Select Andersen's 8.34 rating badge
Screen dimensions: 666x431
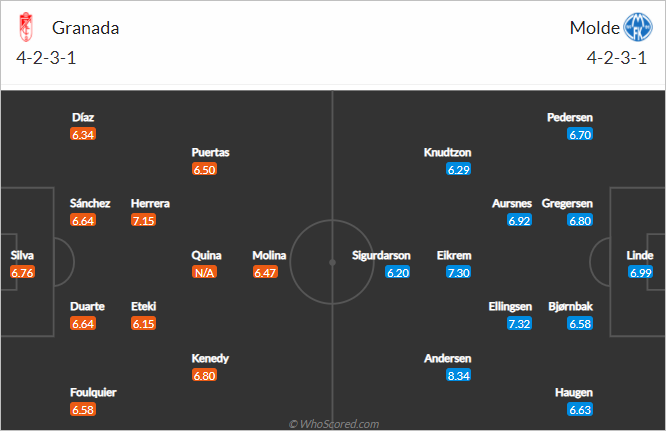(458, 375)
